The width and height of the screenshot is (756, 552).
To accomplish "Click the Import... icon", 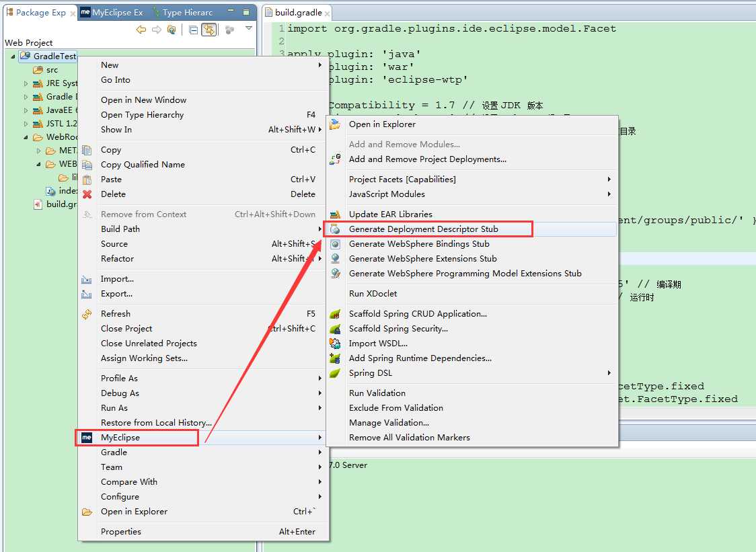I will tap(87, 279).
